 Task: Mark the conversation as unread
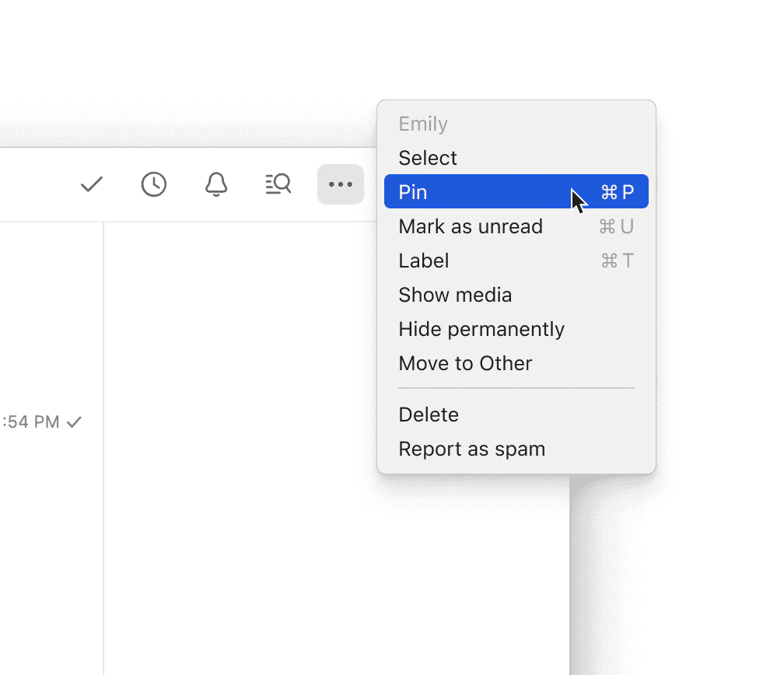coord(471,226)
